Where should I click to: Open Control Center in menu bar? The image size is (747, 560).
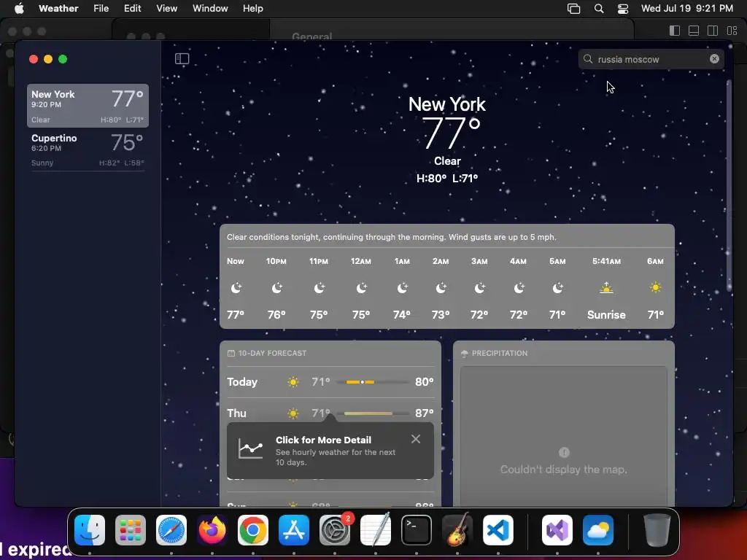tap(623, 9)
